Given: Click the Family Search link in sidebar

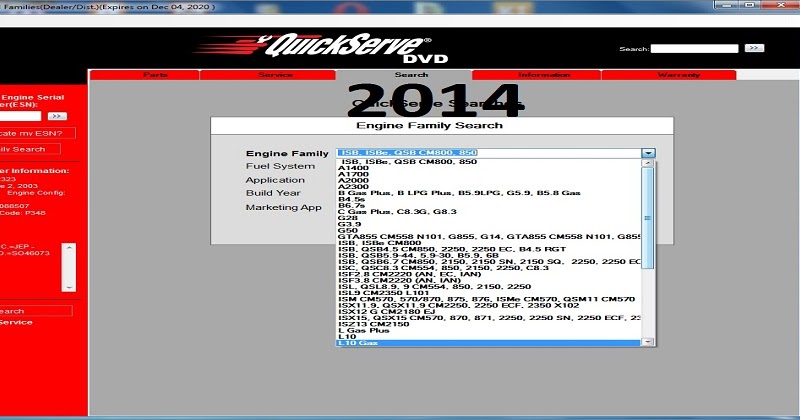Looking at the screenshot, I should coord(30,149).
